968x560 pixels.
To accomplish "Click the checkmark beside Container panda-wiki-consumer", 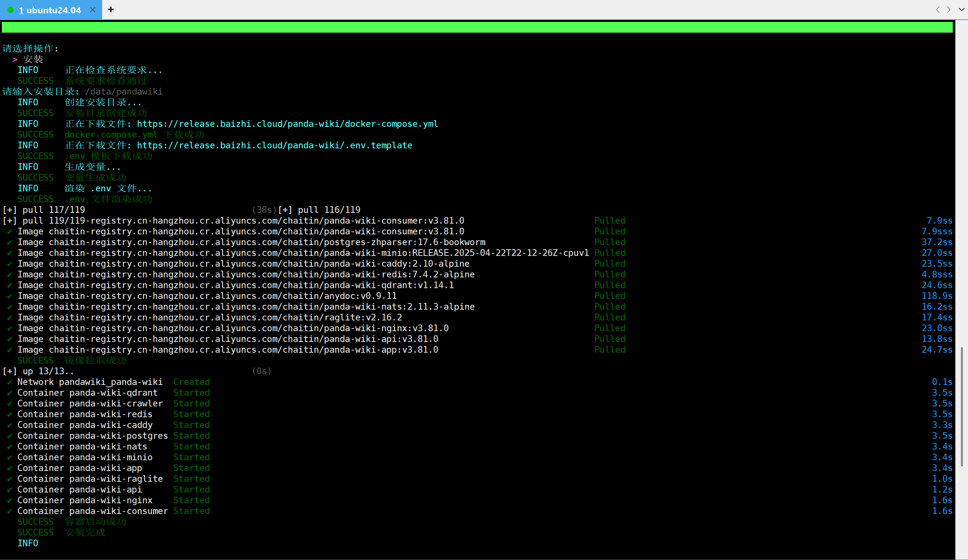I will coord(9,511).
